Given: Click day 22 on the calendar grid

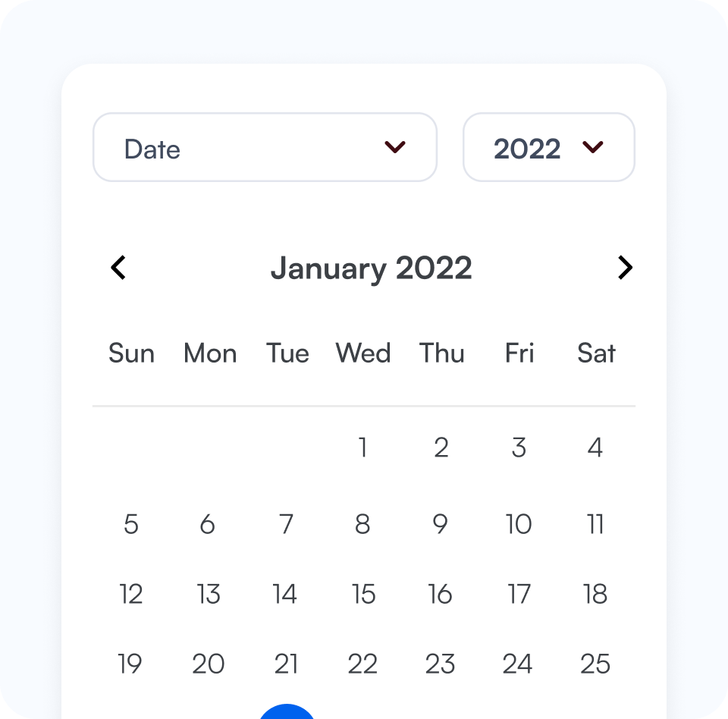Looking at the screenshot, I should click(362, 663).
